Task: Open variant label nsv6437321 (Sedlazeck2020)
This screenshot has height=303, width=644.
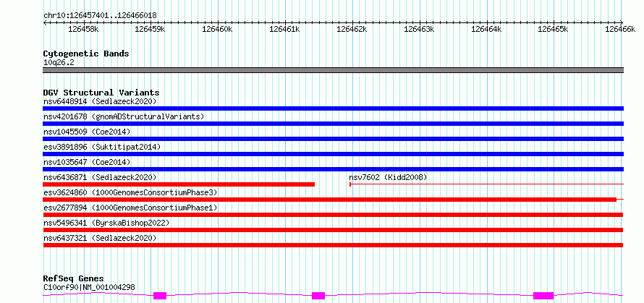Action: click(x=100, y=238)
